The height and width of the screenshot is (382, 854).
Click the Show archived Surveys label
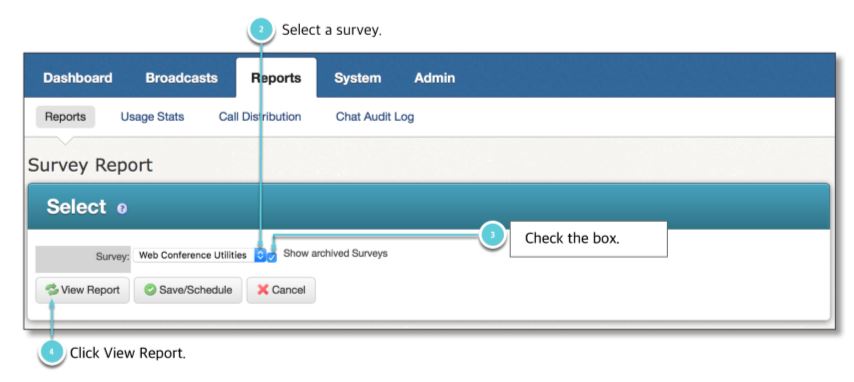coord(336,253)
